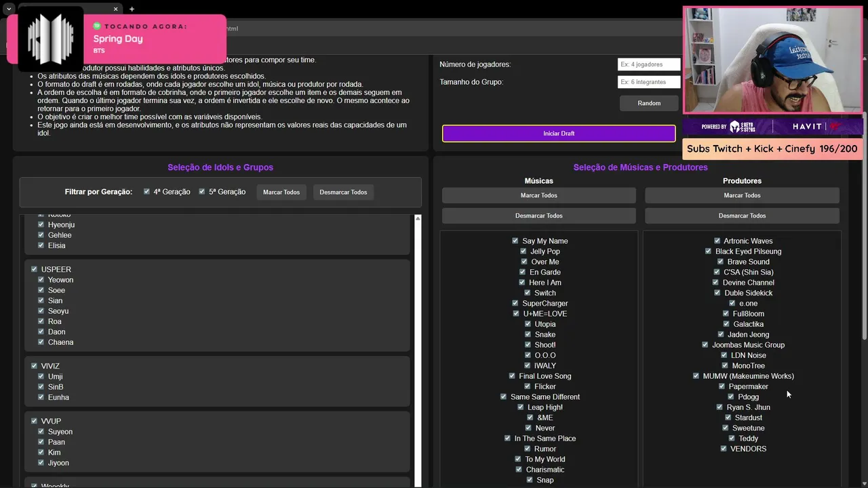Uncheck idol Paan

click(41, 442)
